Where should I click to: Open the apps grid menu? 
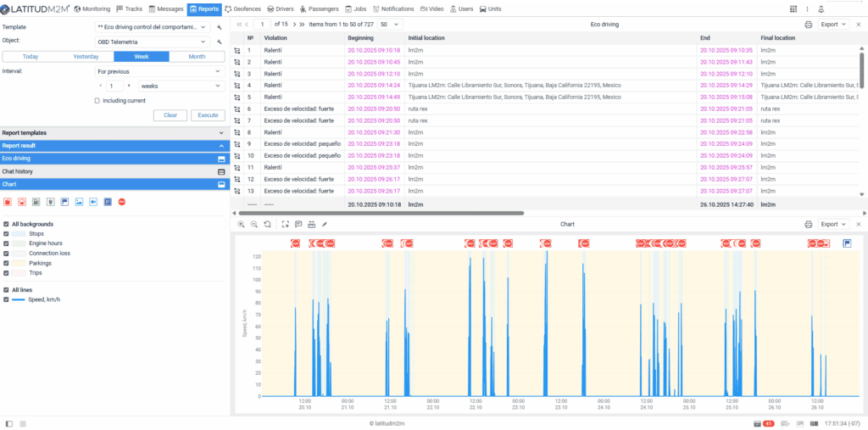(x=793, y=9)
